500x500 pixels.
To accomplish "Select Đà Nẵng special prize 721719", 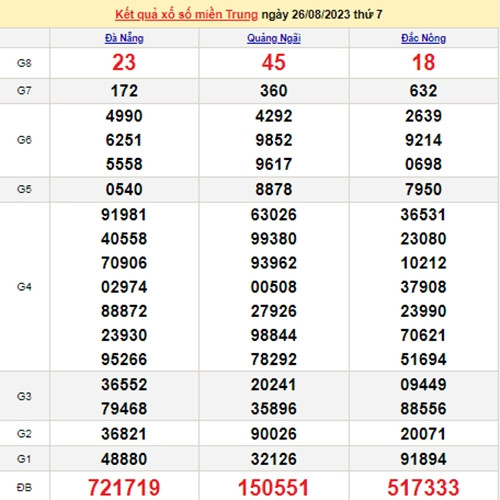I will click(124, 488).
